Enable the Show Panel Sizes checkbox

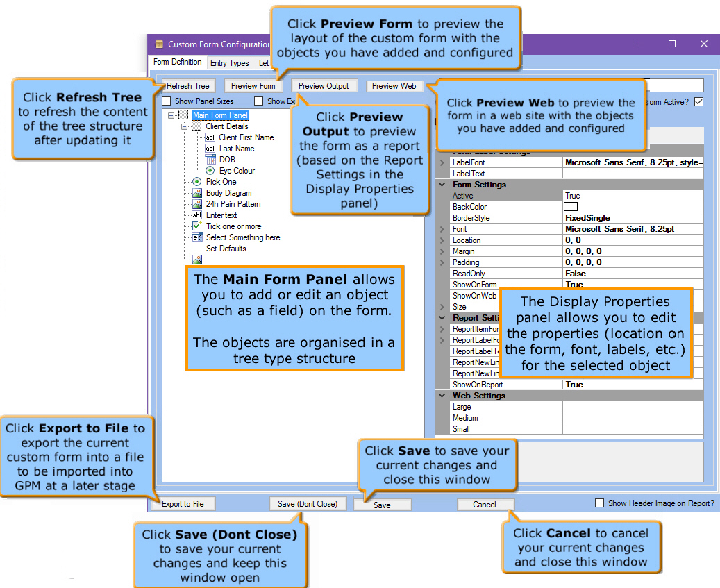tap(167, 101)
